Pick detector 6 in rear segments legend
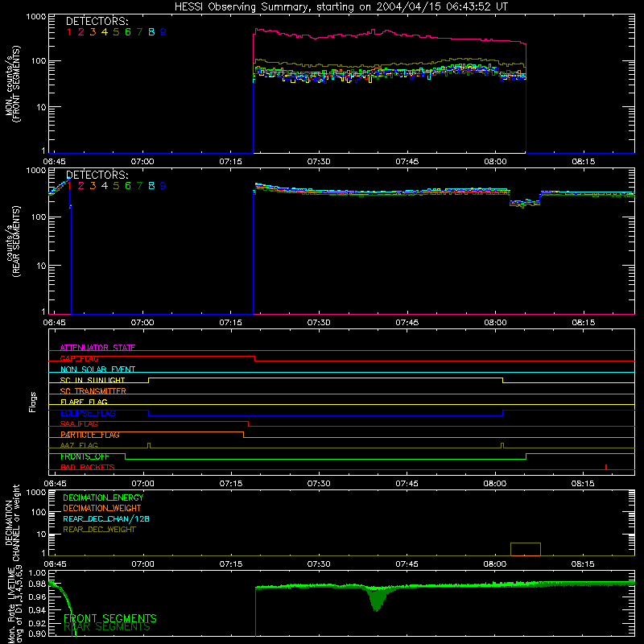644x644 pixels. (128, 186)
